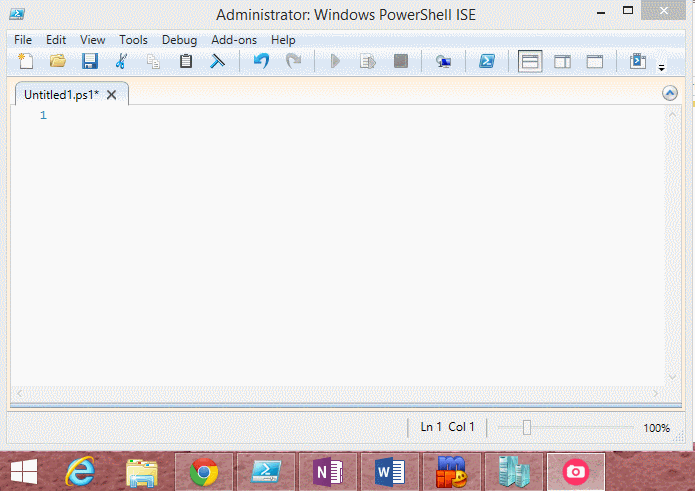Redo the last undone edit

293,61
